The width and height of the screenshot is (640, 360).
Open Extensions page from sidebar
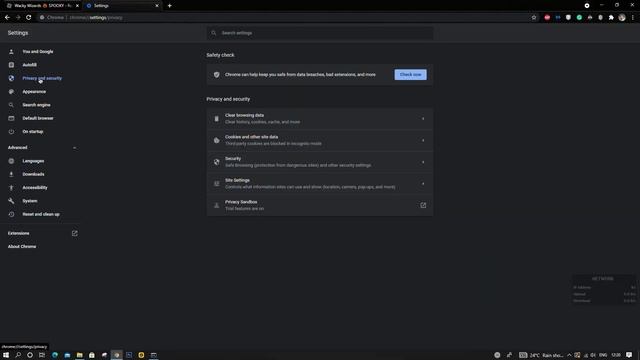18,233
